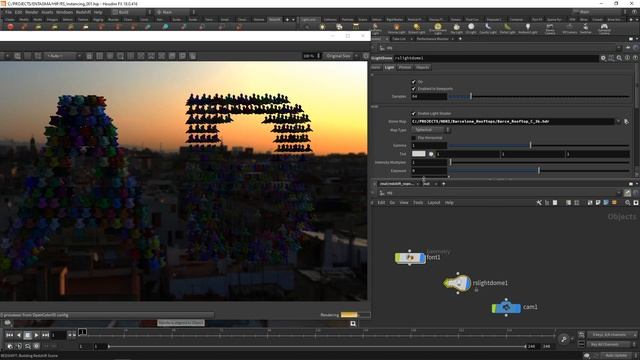Image resolution: width=640 pixels, height=360 pixels.
Task: Click the Play backward button
Action: [x=19, y=335]
